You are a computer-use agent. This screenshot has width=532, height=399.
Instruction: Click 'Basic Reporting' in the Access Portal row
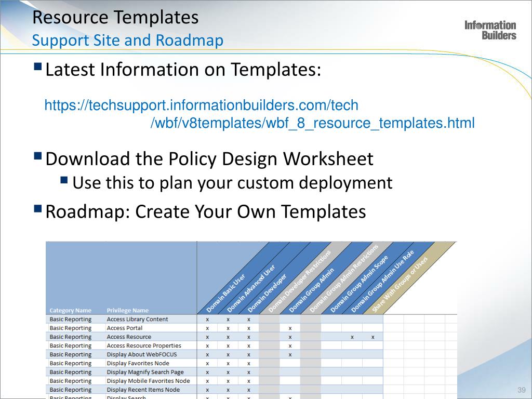click(x=70, y=328)
